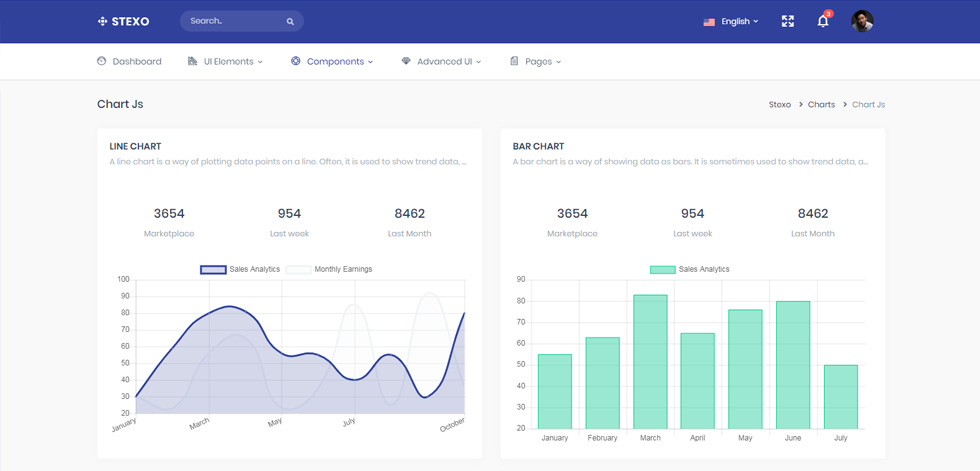The width and height of the screenshot is (980, 471).
Task: Open the user avatar menu
Action: tap(862, 21)
